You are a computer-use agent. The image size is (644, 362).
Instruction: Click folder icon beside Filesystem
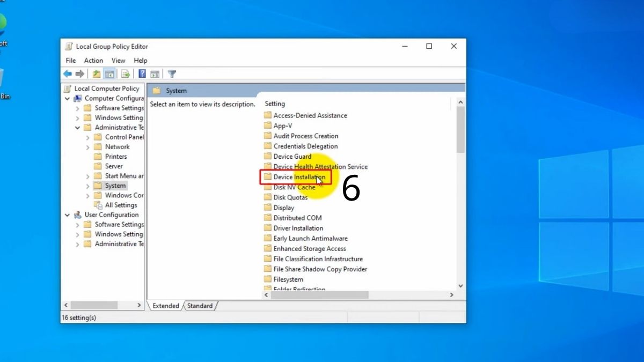(x=268, y=279)
